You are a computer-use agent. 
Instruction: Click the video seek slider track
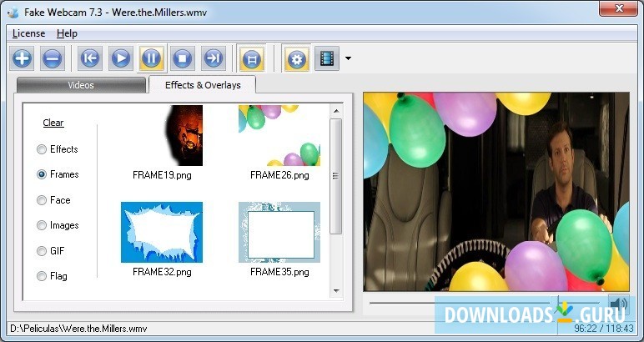[x=485, y=303]
